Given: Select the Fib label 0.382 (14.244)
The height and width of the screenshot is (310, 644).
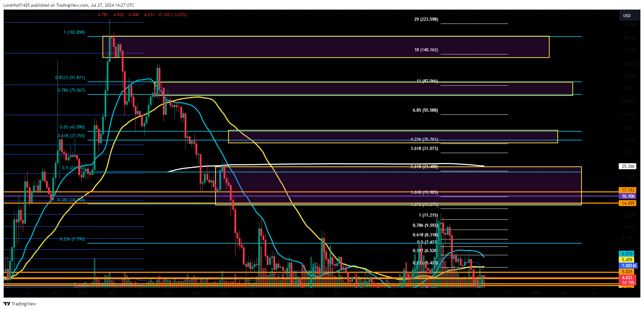Looking at the screenshot, I should point(71,200).
